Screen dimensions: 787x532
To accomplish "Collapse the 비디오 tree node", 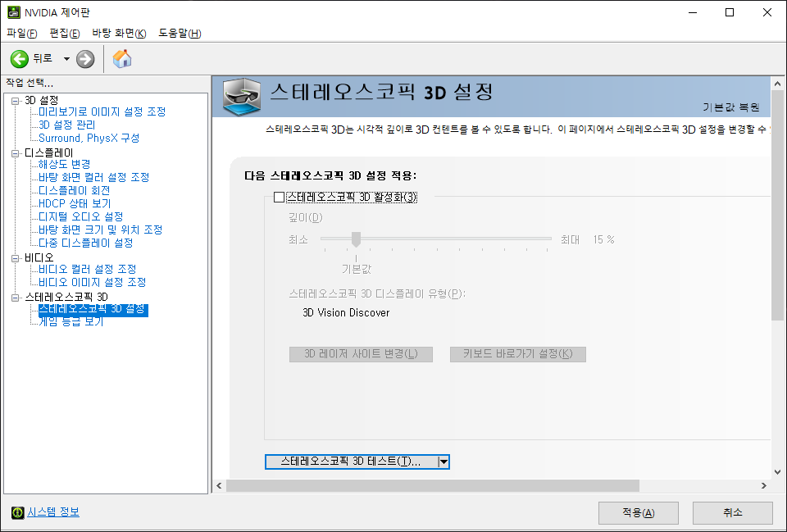I will [x=16, y=258].
